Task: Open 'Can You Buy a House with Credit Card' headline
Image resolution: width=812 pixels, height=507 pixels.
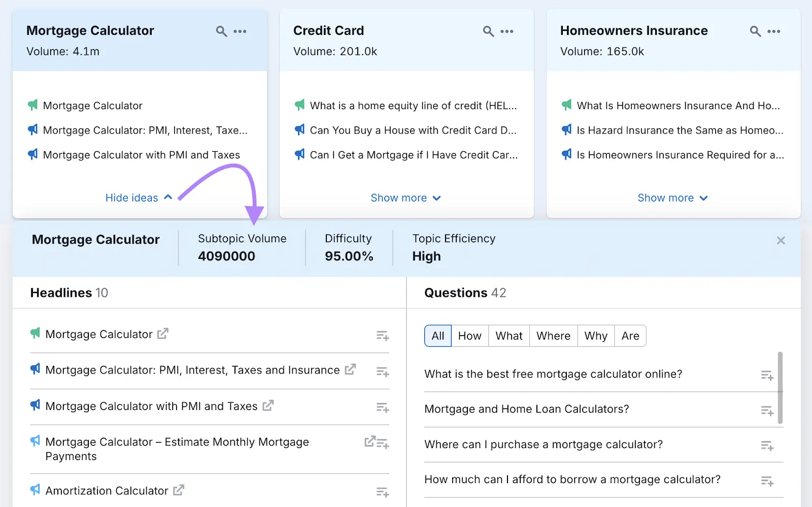Action: [413, 130]
